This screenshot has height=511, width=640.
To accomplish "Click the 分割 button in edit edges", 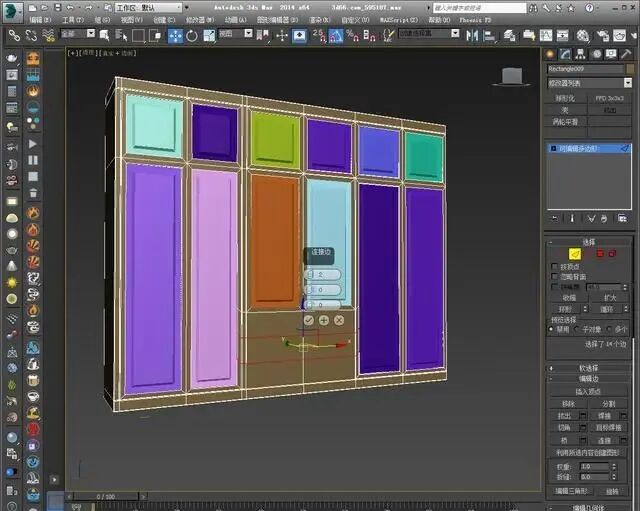I will click(x=609, y=404).
